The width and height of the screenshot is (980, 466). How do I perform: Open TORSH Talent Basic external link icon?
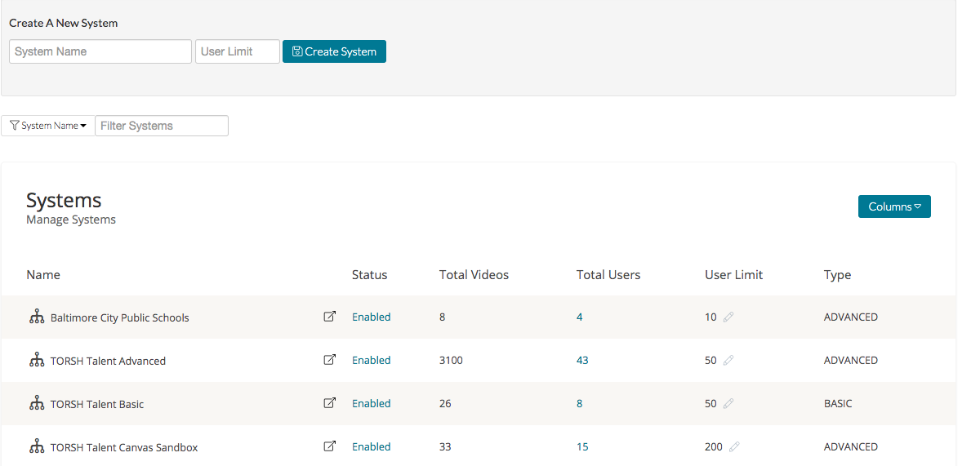329,403
